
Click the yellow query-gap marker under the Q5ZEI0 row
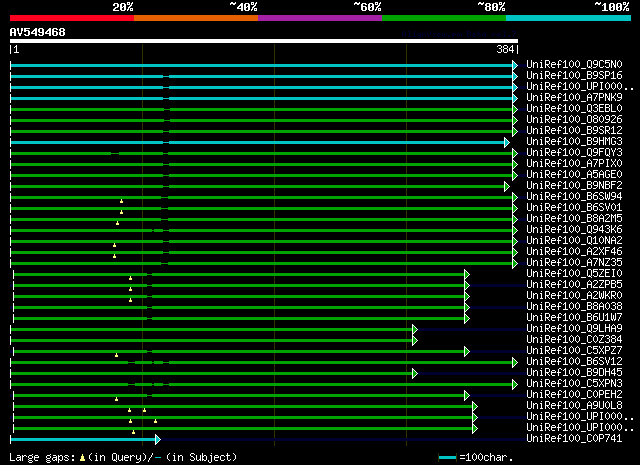(x=130, y=278)
